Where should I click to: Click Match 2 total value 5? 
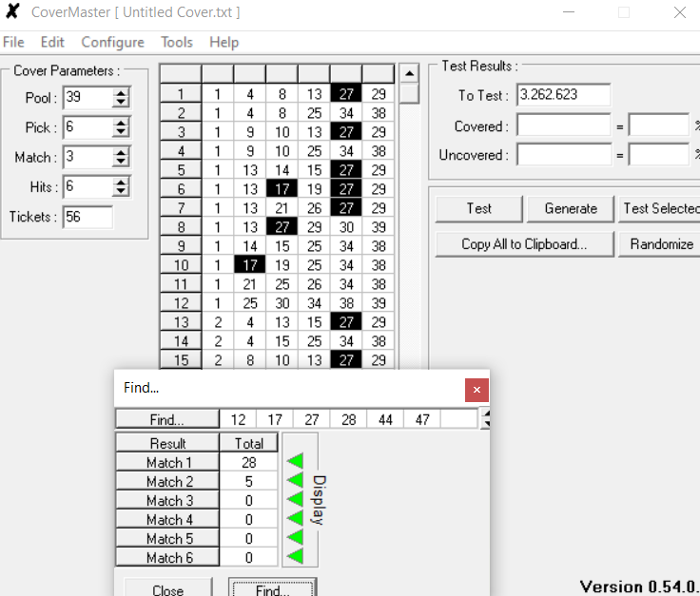[x=248, y=481]
